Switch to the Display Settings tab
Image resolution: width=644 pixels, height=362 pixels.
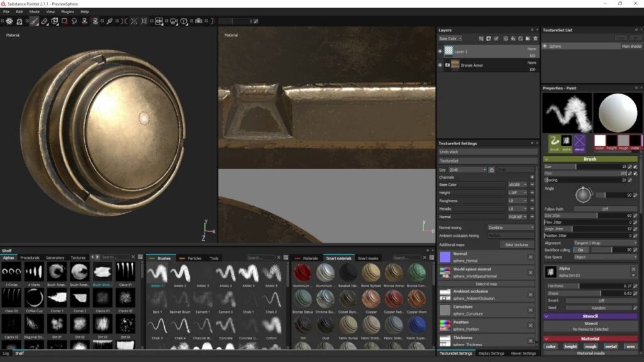(x=491, y=353)
